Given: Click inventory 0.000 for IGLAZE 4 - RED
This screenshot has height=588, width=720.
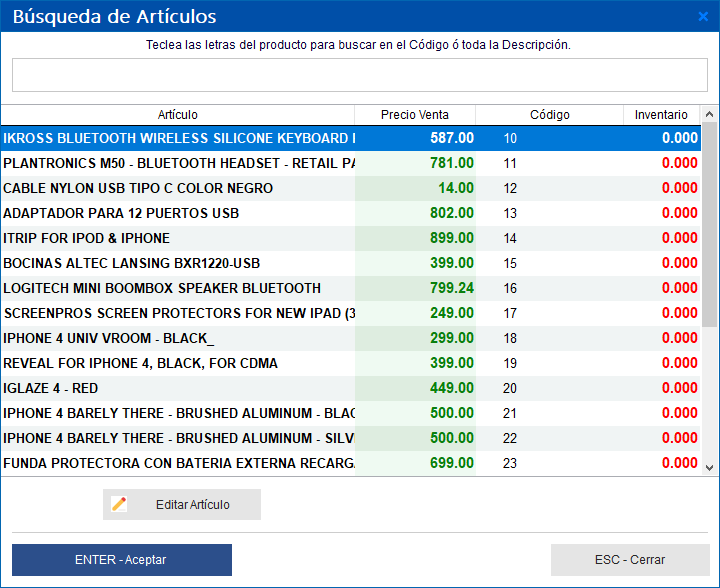Looking at the screenshot, I should pos(680,388).
